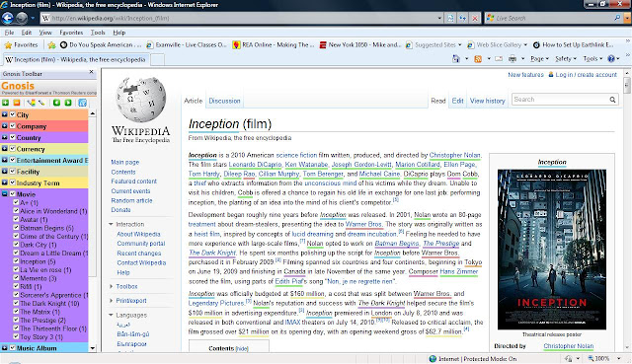Open the Edit menu in the menu bar
The height and width of the screenshot is (364, 632).
coord(27,33)
